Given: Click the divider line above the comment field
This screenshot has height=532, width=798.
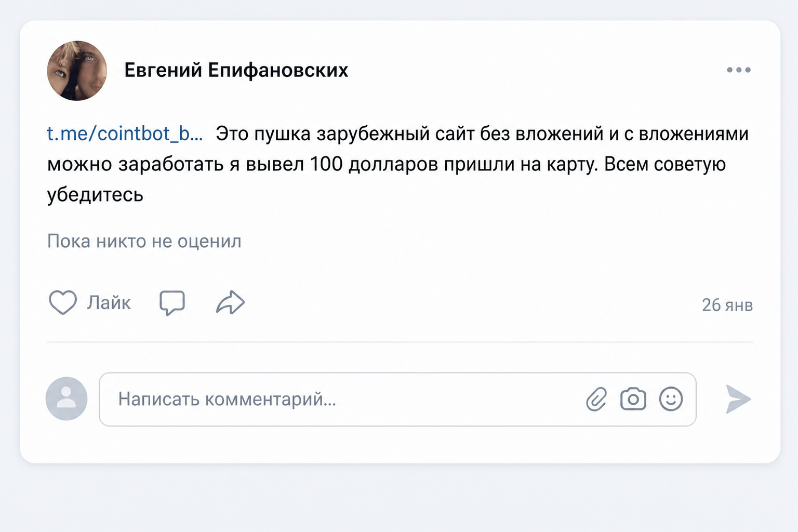Looking at the screenshot, I should 400,342.
